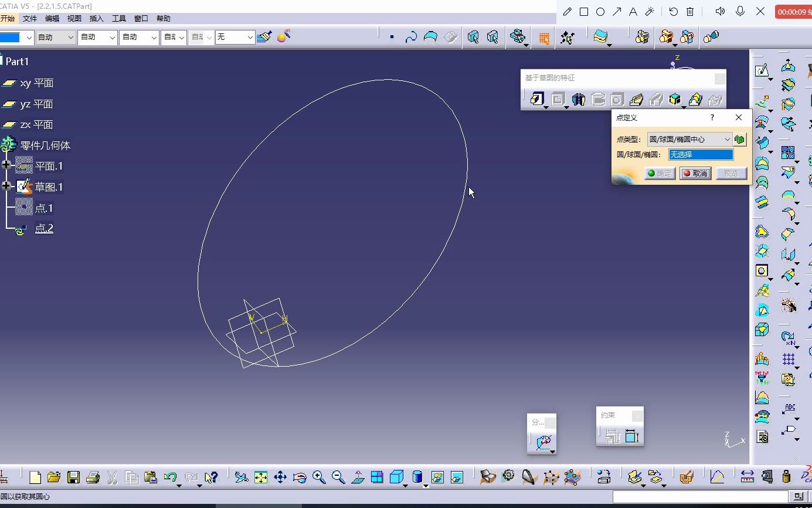This screenshot has width=812, height=508.
Task: Click the Undo arrow icon
Action: pyautogui.click(x=170, y=477)
